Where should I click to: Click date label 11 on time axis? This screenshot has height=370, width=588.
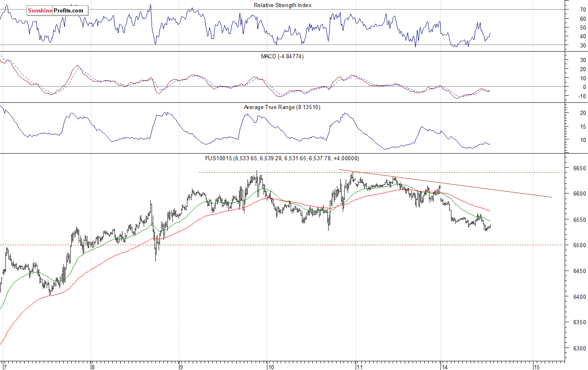coord(359,367)
